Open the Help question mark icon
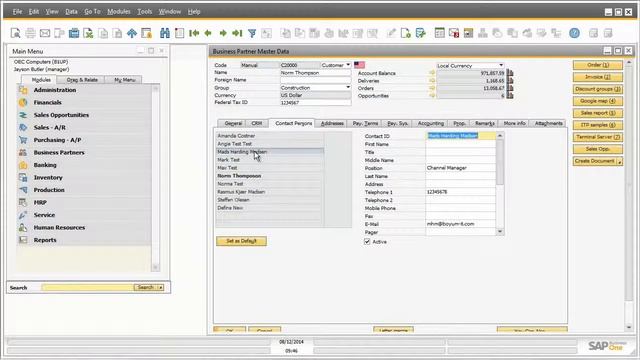640x360 pixels. (x=574, y=33)
